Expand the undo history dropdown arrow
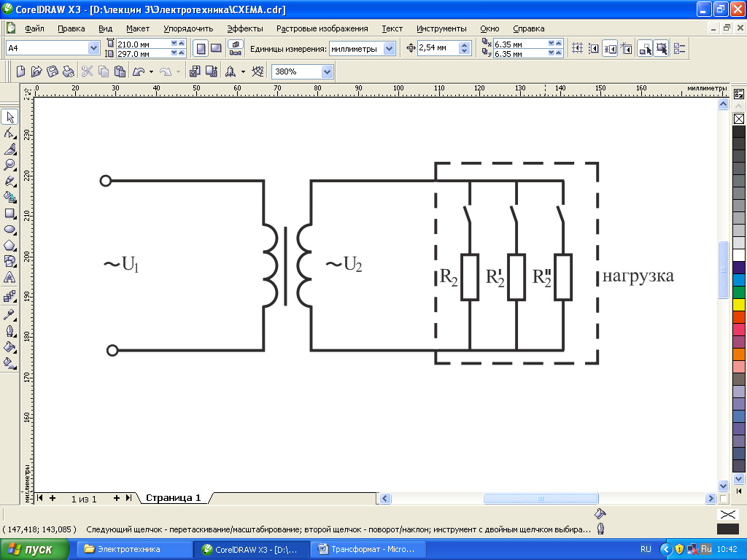Image resolution: width=747 pixels, height=560 pixels. (x=151, y=72)
